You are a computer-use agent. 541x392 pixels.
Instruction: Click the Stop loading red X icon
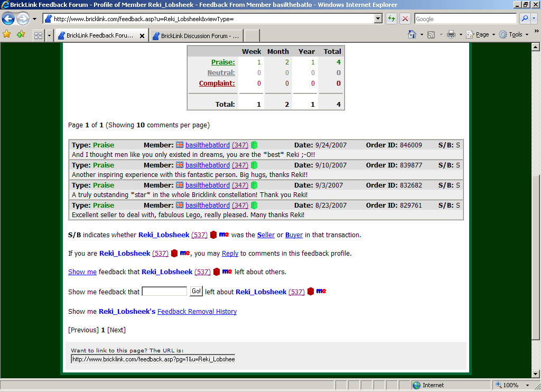405,18
